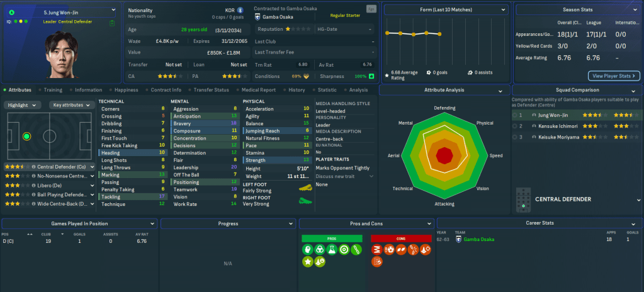Viewport: 644px width, 292px height.
Task: Select the green position dot on pitch
Action: pyautogui.click(x=26, y=136)
